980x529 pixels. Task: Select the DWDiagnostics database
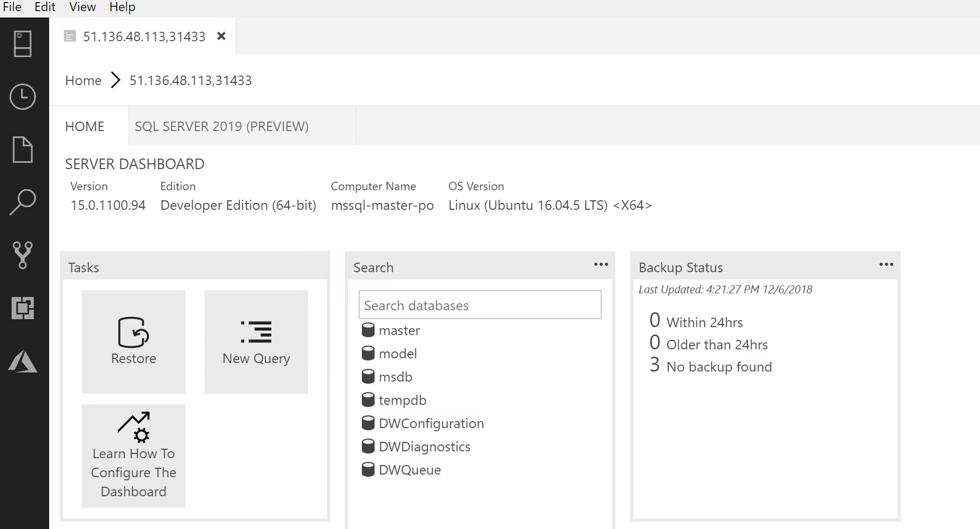(424, 447)
